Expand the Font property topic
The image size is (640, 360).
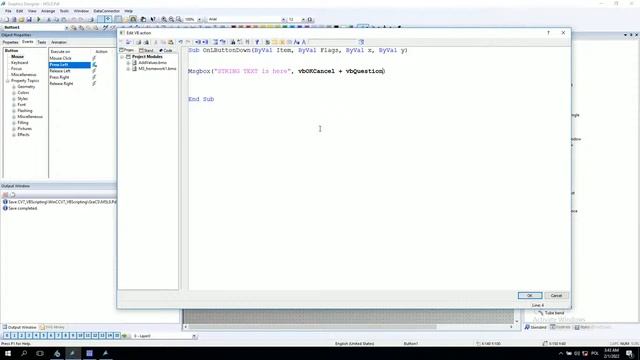pos(13,104)
